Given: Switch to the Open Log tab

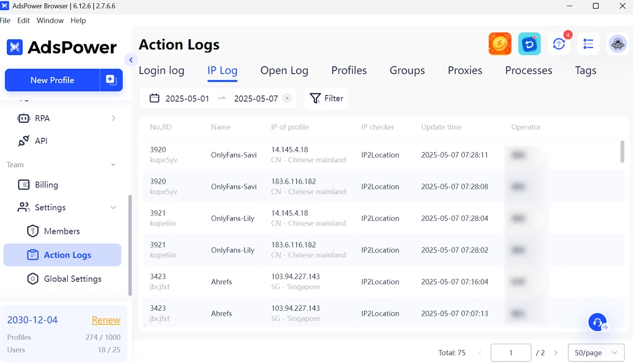Looking at the screenshot, I should click(284, 71).
